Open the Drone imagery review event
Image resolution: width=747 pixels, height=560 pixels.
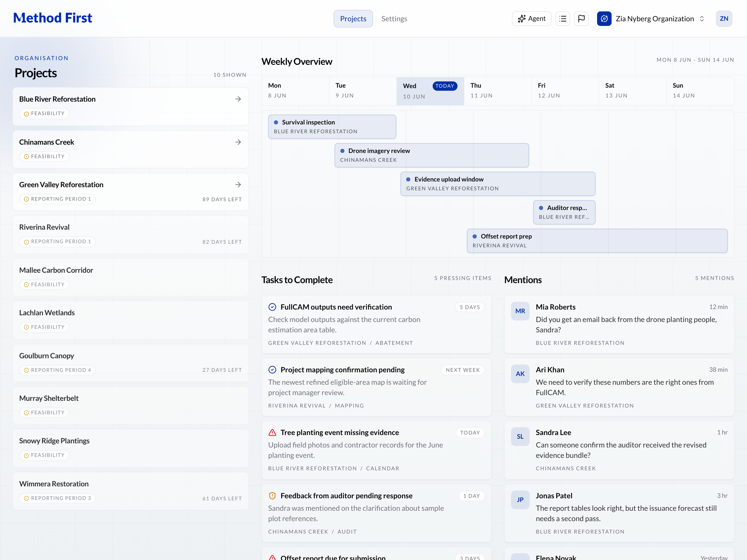[x=432, y=155]
